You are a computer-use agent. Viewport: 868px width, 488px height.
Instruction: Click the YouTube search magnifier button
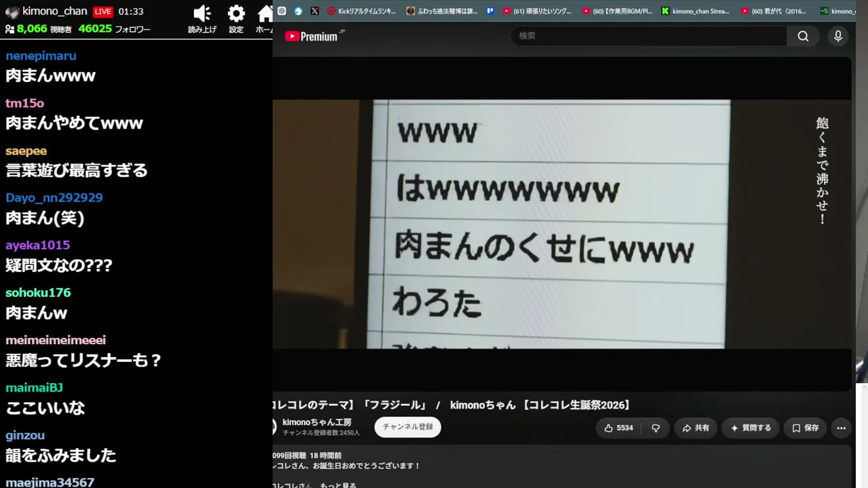[803, 36]
